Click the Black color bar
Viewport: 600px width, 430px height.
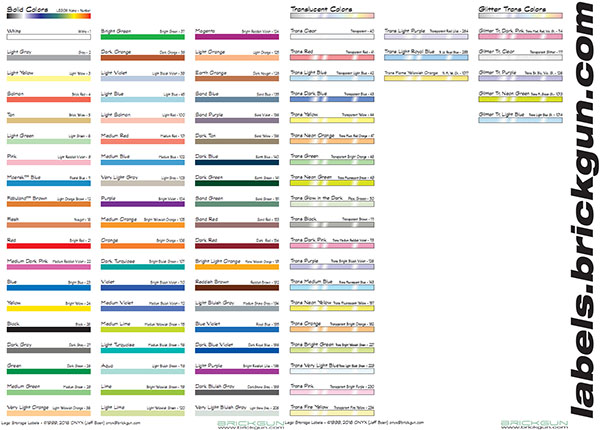(49, 329)
